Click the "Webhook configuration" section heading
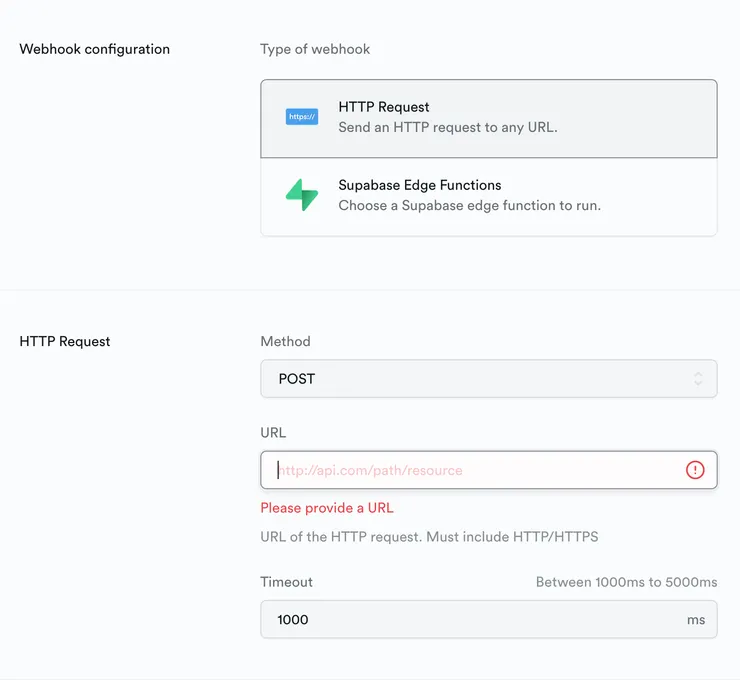This screenshot has height=680, width=740. click(95, 49)
